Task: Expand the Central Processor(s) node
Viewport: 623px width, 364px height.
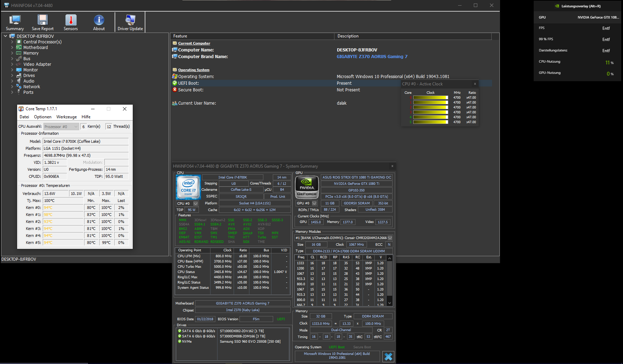Action: click(12, 42)
